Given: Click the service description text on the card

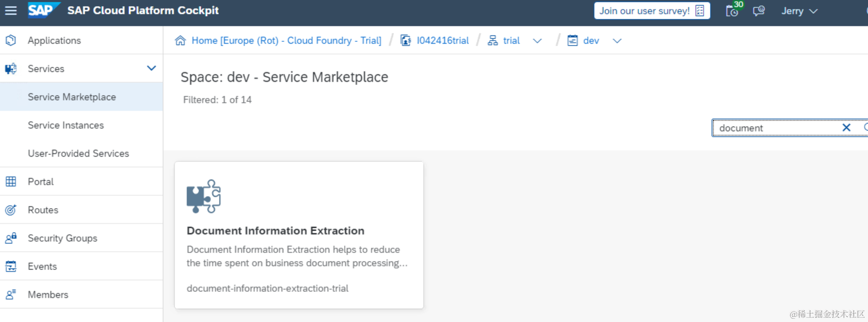Looking at the screenshot, I should (297, 256).
